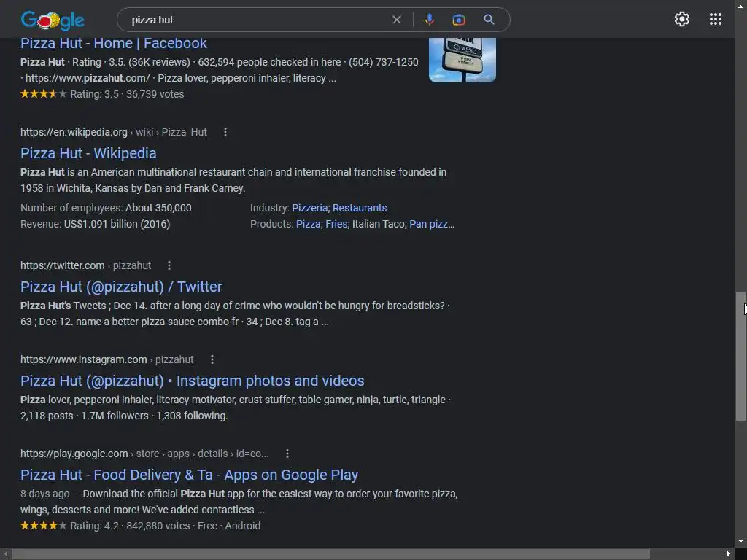Click the magnifier search button
This screenshot has height=560, width=747.
point(489,20)
